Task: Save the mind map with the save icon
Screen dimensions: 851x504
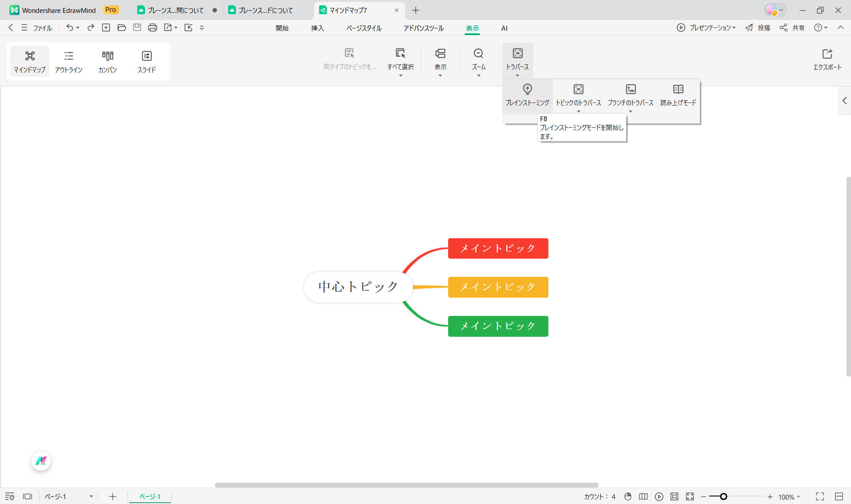Action: [x=137, y=28]
